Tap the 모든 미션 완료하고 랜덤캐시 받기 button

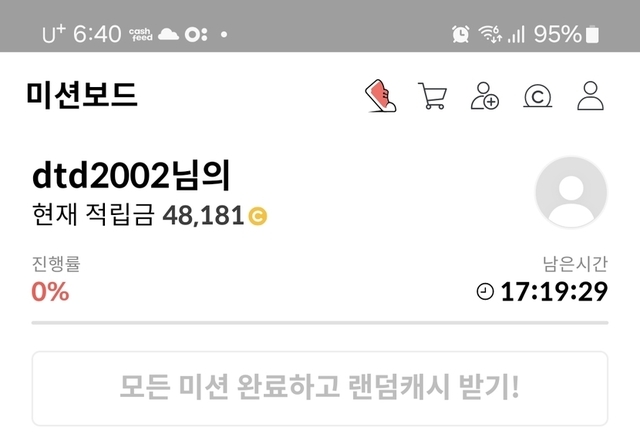coord(320,388)
